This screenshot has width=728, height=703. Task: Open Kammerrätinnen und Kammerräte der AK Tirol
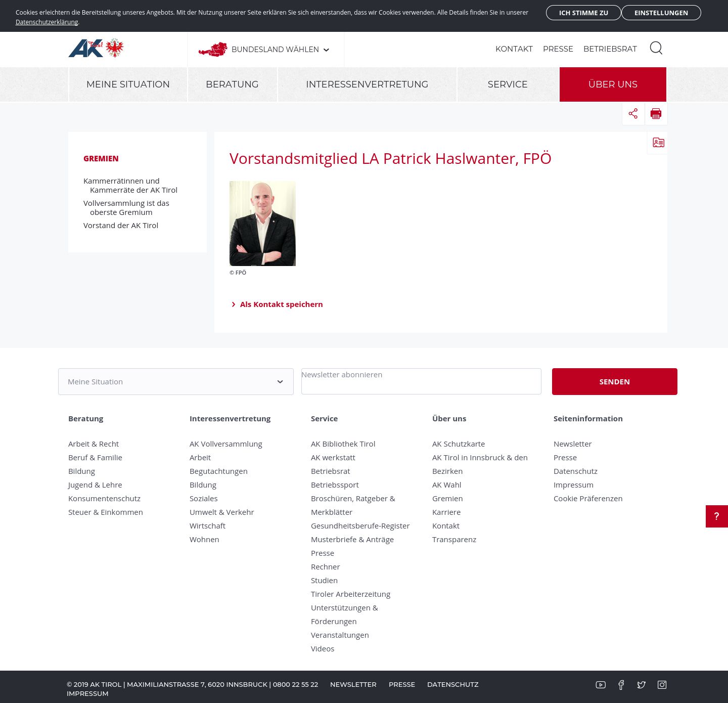coord(130,186)
